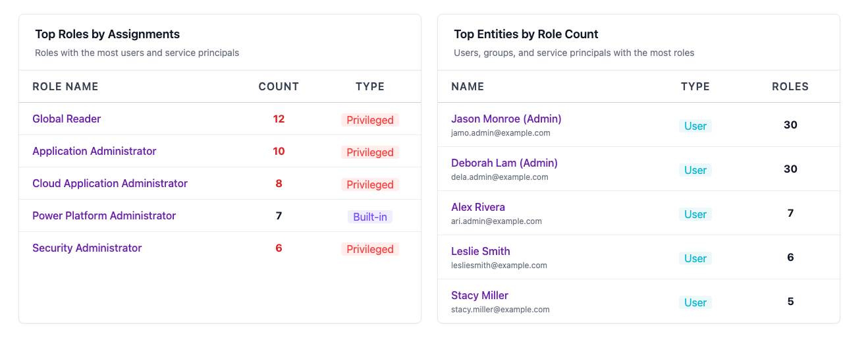Click the Privileged badge for Security Administrator
Viewport: 868px width, 338px height.
[370, 249]
